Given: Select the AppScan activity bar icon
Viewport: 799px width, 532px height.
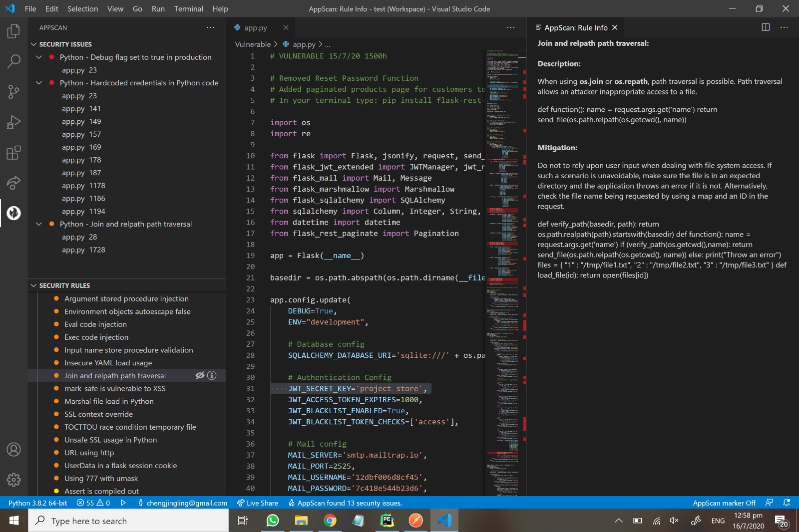Looking at the screenshot, I should [13, 213].
